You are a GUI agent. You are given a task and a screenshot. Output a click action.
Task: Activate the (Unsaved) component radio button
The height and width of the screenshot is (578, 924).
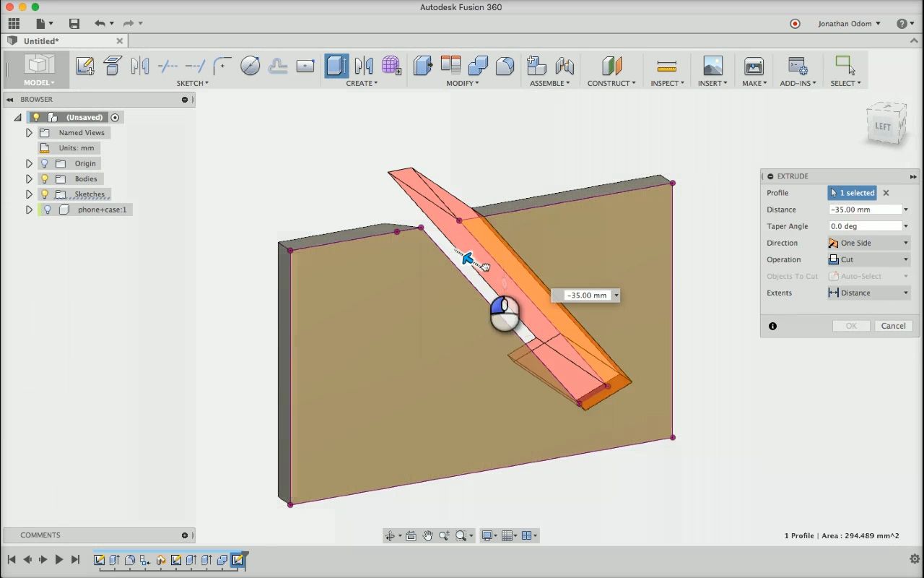pos(115,117)
